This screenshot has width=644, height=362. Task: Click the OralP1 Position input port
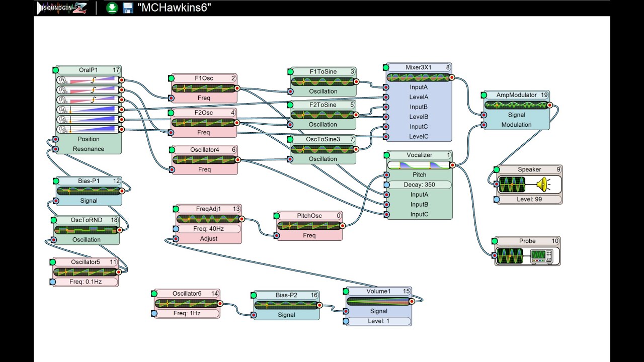(55, 139)
